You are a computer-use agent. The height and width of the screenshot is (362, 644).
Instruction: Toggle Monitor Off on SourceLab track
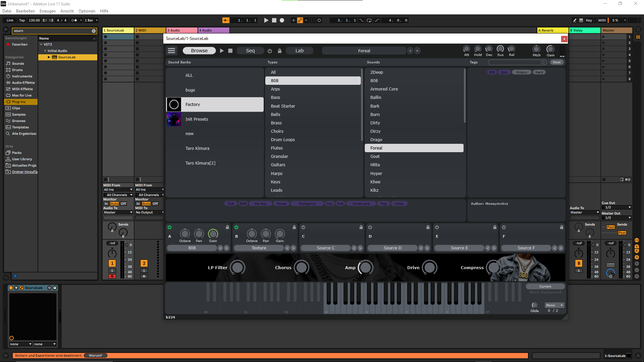tap(123, 204)
